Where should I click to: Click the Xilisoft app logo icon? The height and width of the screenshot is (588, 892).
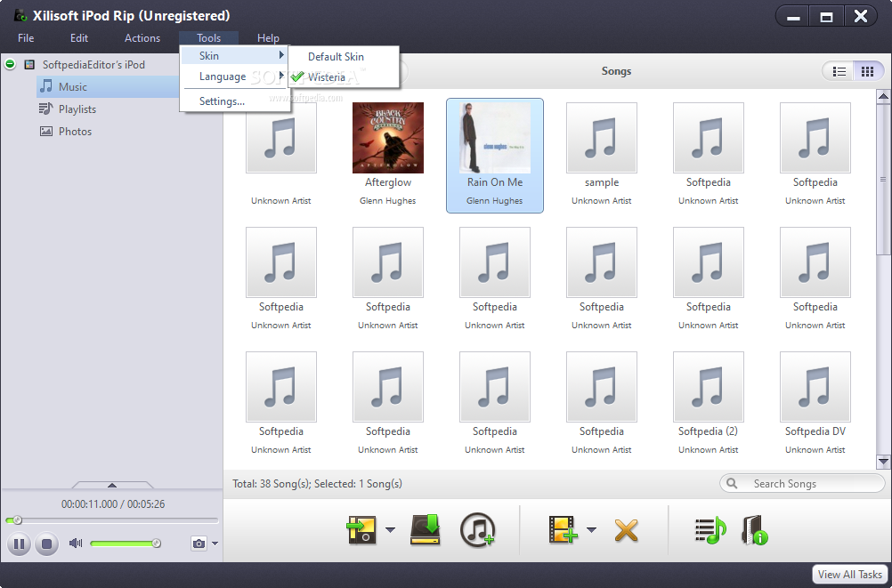(20, 15)
